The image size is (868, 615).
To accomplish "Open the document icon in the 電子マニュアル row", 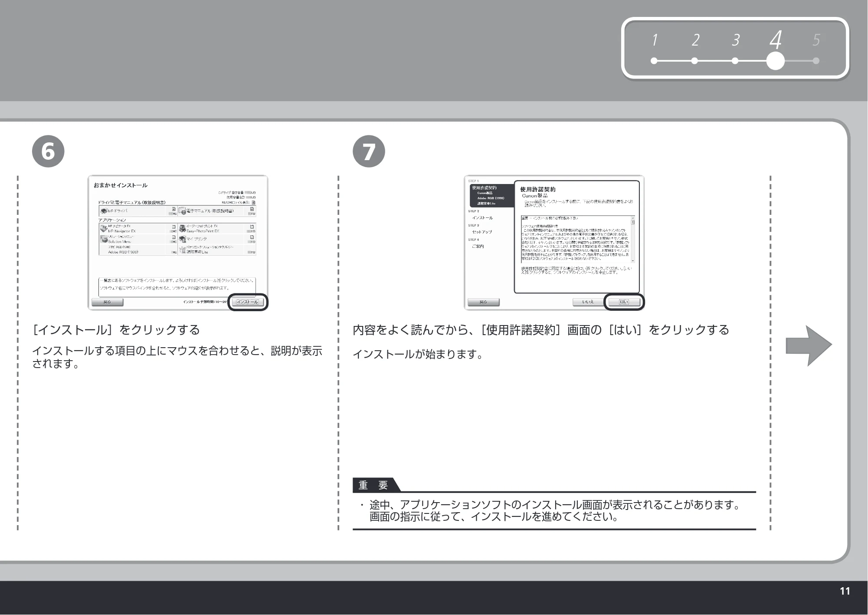I will pyautogui.click(x=252, y=209).
